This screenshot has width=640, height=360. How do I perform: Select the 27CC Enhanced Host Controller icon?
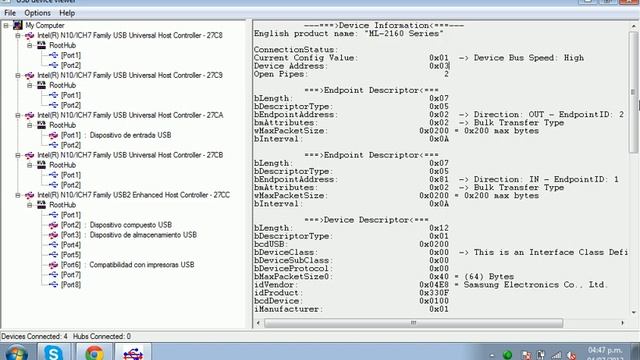pos(29,195)
